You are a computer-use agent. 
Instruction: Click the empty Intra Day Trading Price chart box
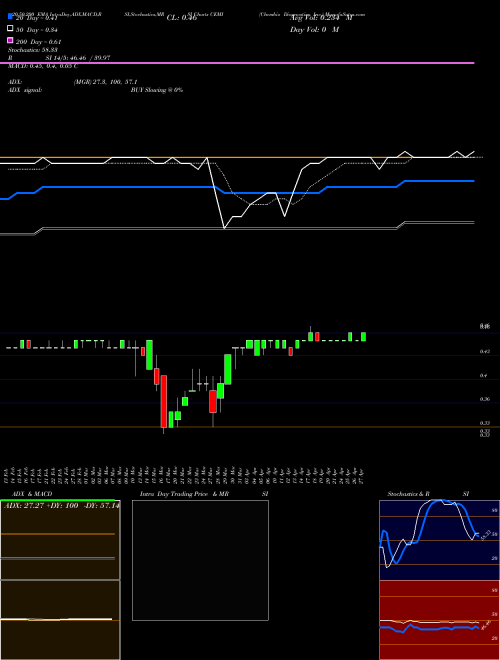(x=200, y=560)
